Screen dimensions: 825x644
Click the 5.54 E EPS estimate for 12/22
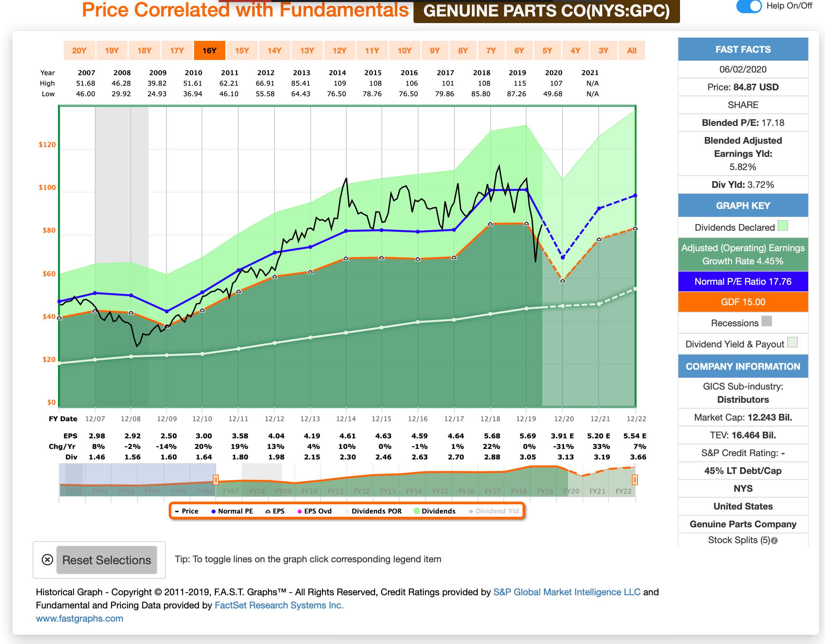635,436
